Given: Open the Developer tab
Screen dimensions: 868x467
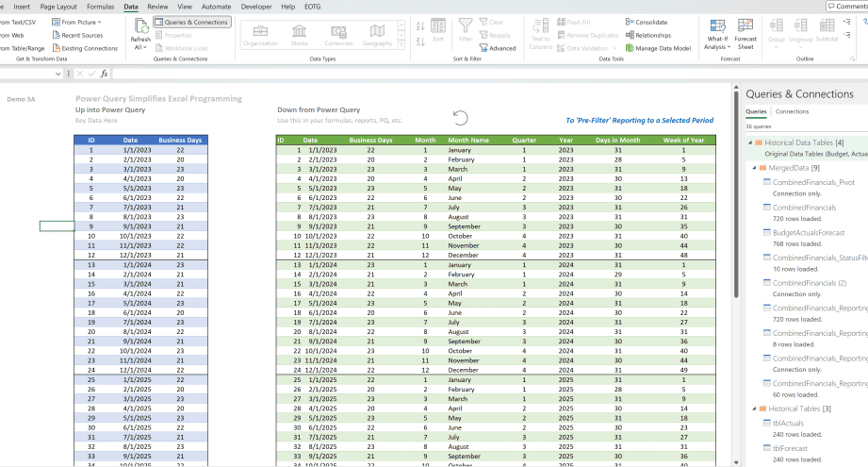Looking at the screenshot, I should pyautogui.click(x=256, y=7).
